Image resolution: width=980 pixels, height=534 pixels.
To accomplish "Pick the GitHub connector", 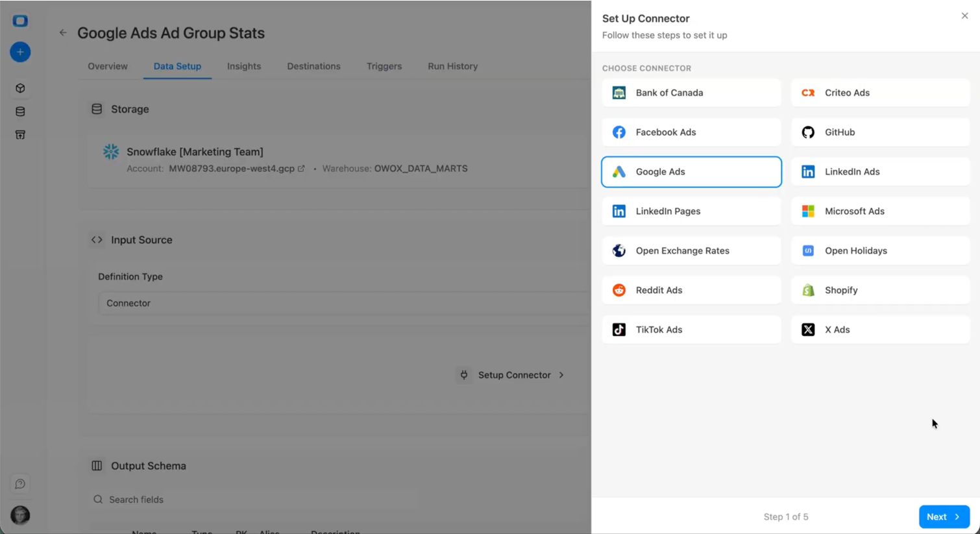I will (x=880, y=132).
